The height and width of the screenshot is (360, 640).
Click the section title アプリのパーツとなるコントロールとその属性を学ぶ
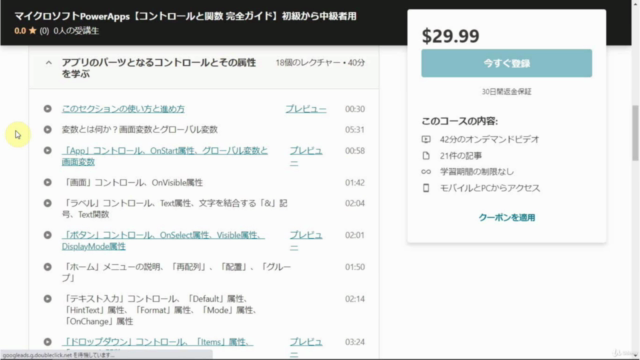[x=159, y=68]
